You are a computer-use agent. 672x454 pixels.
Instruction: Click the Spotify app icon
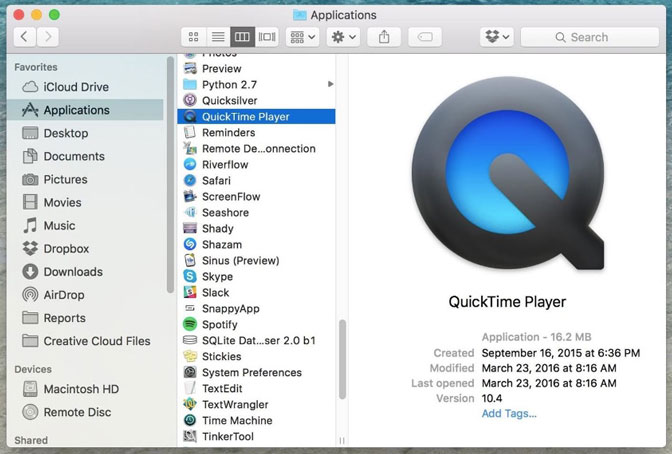pyautogui.click(x=190, y=325)
